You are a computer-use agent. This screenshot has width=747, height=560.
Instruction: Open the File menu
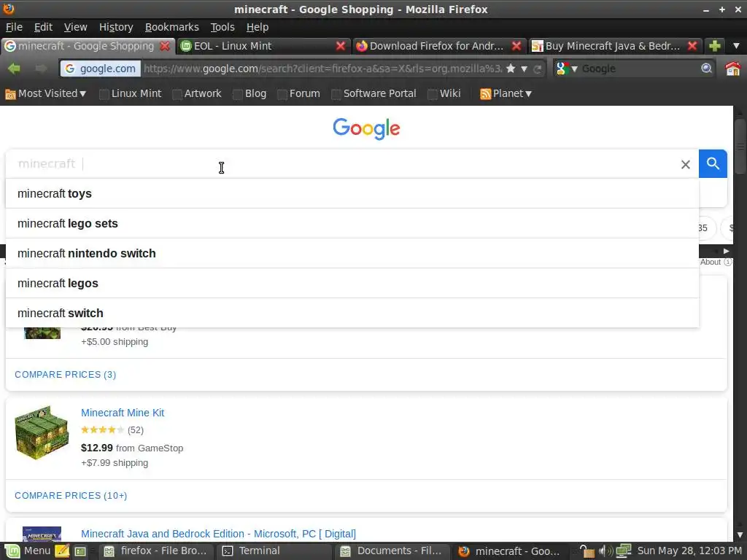pyautogui.click(x=14, y=27)
